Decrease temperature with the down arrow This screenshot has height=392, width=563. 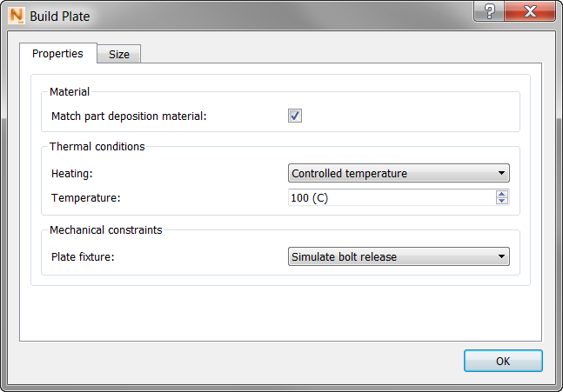502,202
